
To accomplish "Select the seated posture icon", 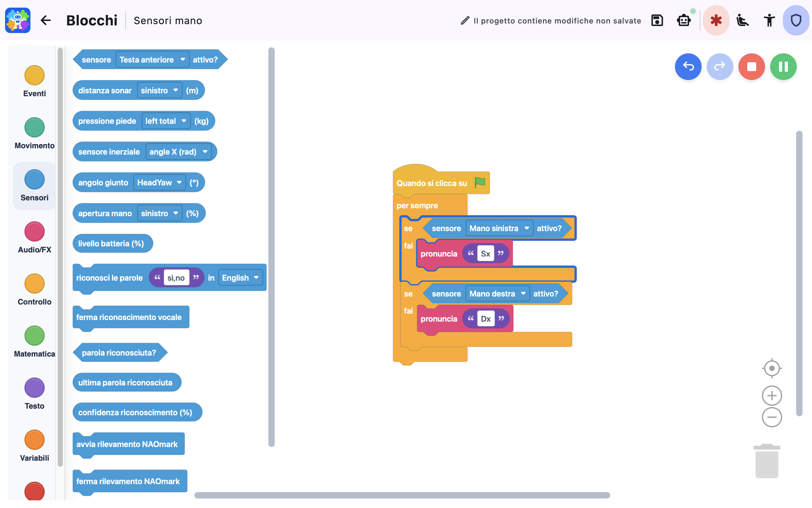I will (x=743, y=20).
